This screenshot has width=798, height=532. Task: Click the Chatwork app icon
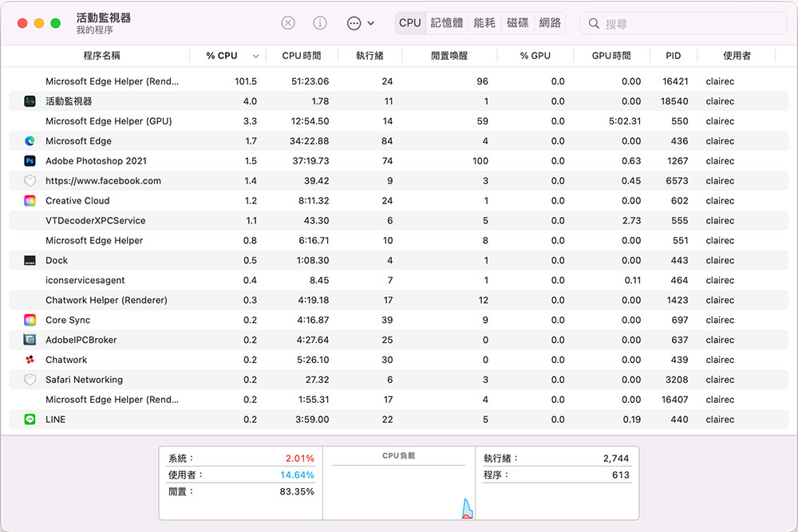[30, 360]
